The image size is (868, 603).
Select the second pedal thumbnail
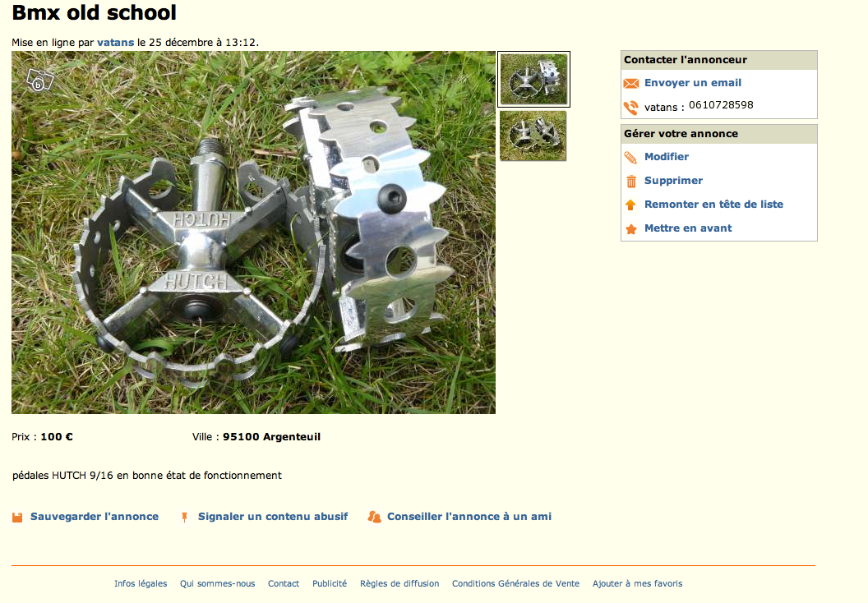[533, 136]
